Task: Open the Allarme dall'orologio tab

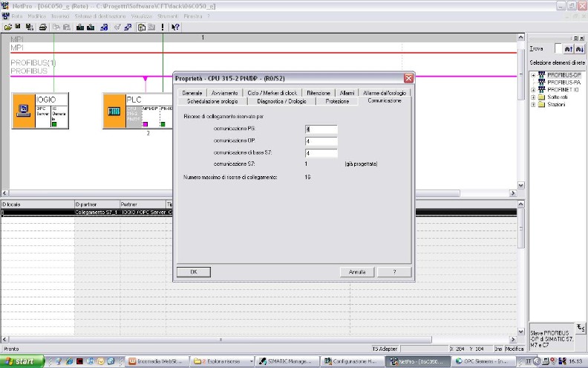Action: (385, 93)
